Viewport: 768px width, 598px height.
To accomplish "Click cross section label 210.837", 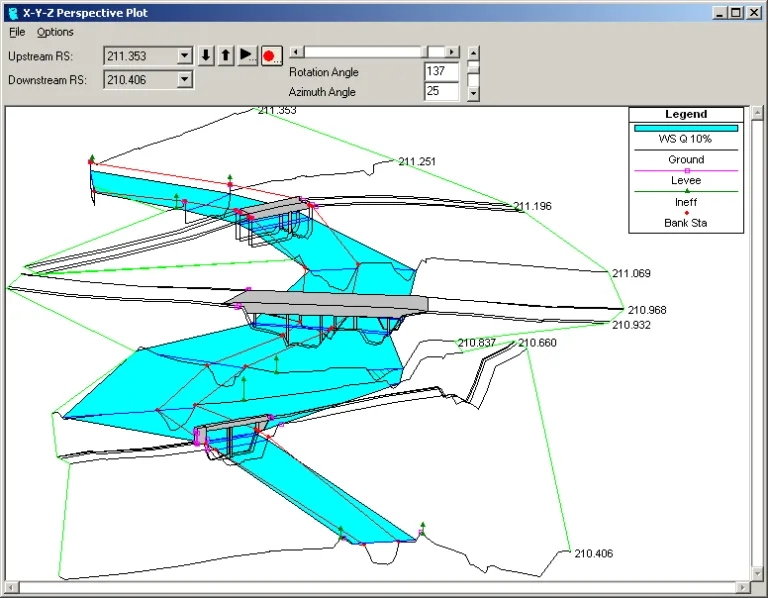I will 477,343.
